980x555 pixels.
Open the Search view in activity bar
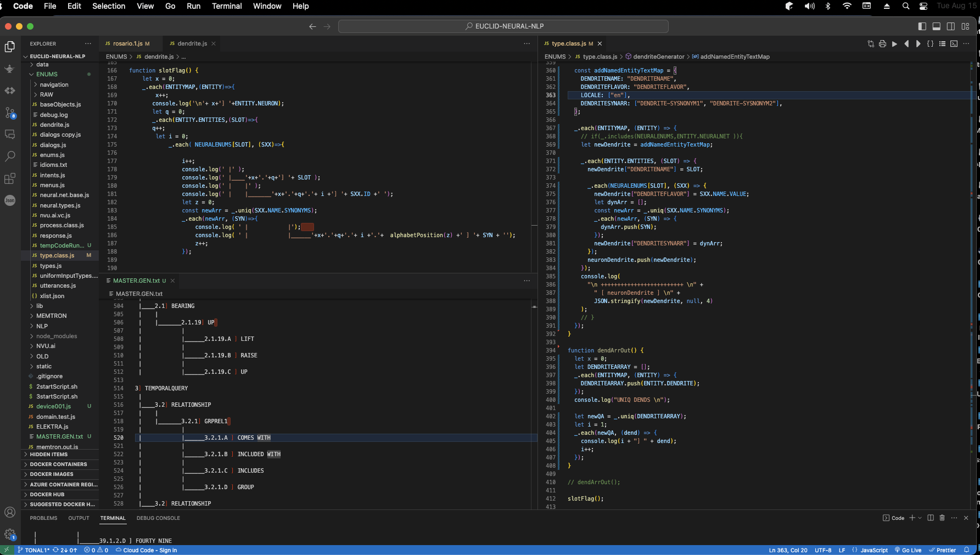[x=10, y=156]
